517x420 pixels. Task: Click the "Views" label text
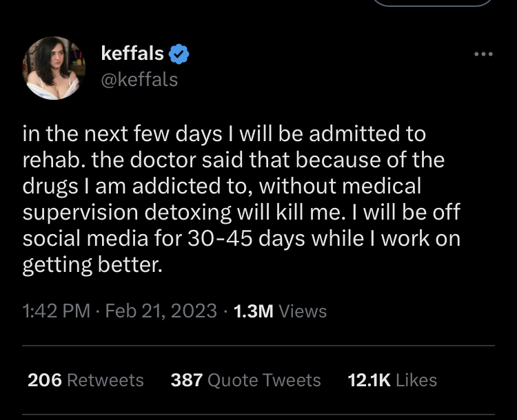303,311
